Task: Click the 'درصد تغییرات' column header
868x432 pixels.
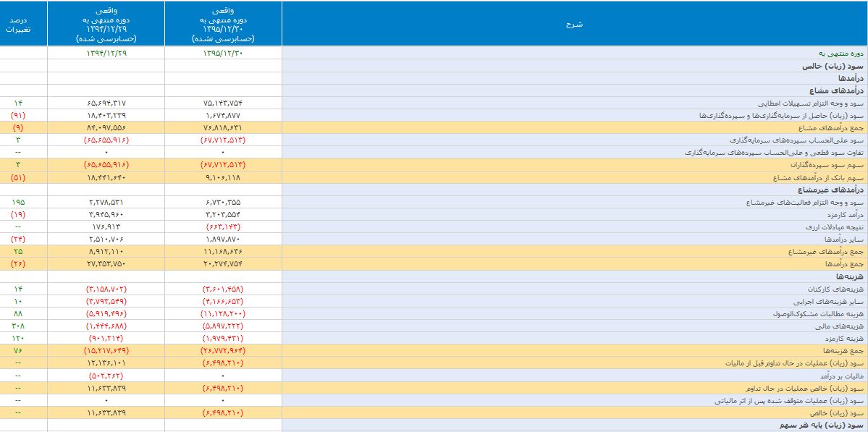Action: pyautogui.click(x=23, y=24)
